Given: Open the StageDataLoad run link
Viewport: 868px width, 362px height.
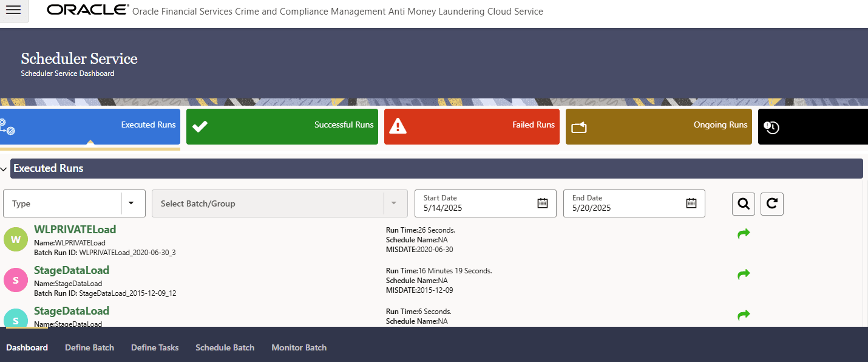Looking at the screenshot, I should (71, 270).
